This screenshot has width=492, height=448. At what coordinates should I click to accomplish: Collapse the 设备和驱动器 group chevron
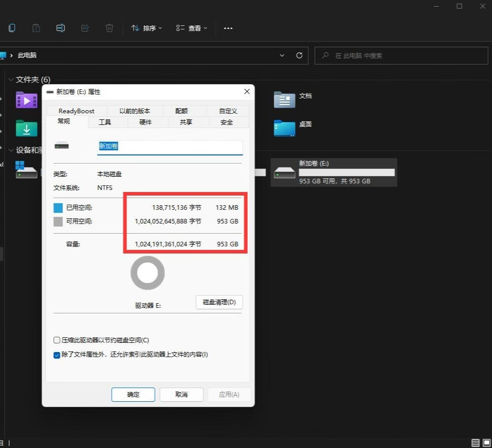(x=11, y=150)
